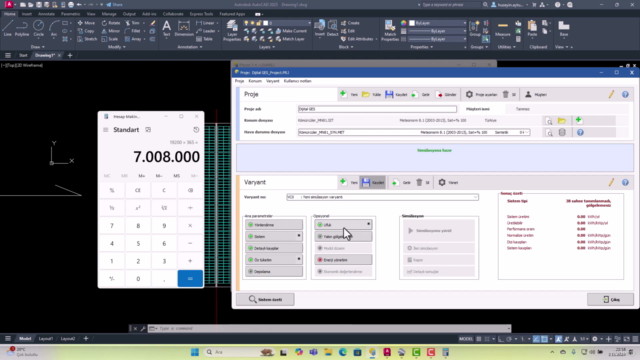
Task: Click the Sistem özeti button
Action: pos(265,300)
